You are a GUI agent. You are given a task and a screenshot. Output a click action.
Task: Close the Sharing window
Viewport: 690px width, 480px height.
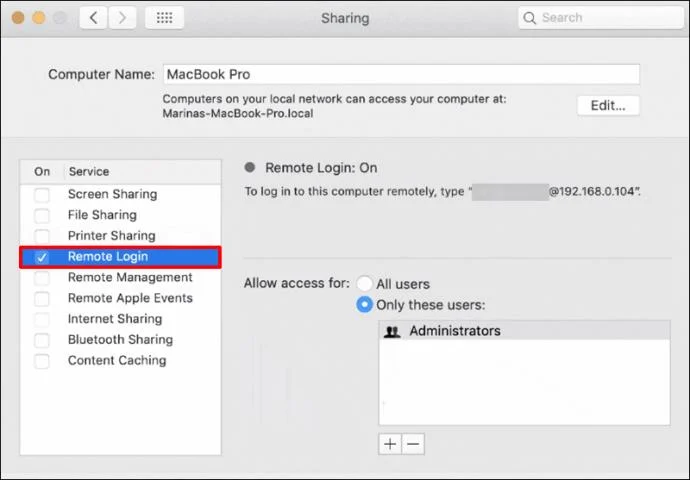tap(18, 18)
